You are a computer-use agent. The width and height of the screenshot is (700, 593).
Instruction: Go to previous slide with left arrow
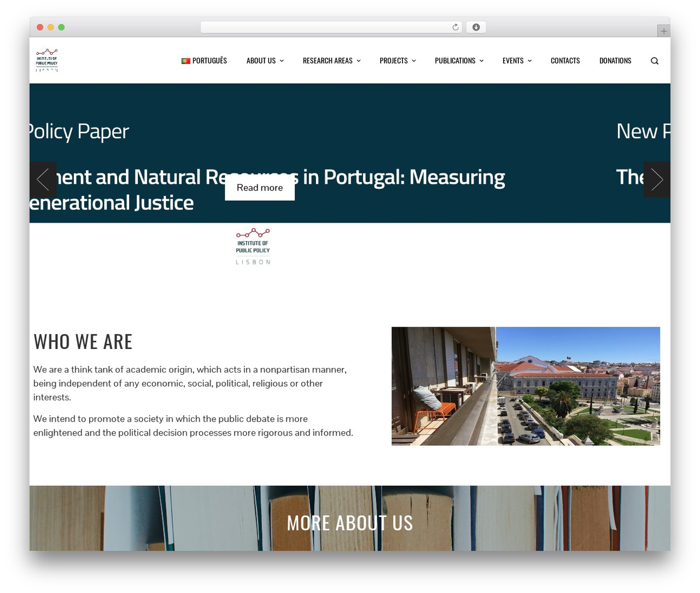pos(43,179)
